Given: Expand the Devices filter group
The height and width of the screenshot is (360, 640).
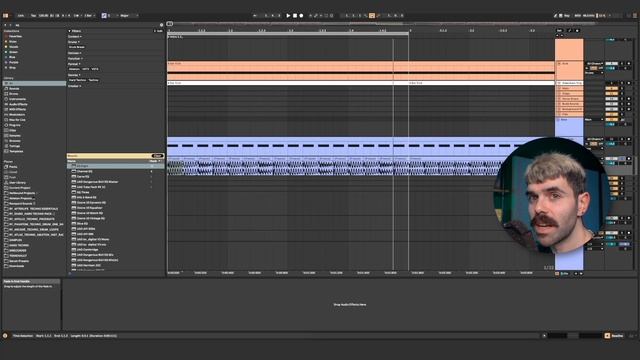Looking at the screenshot, I should tap(75, 53).
